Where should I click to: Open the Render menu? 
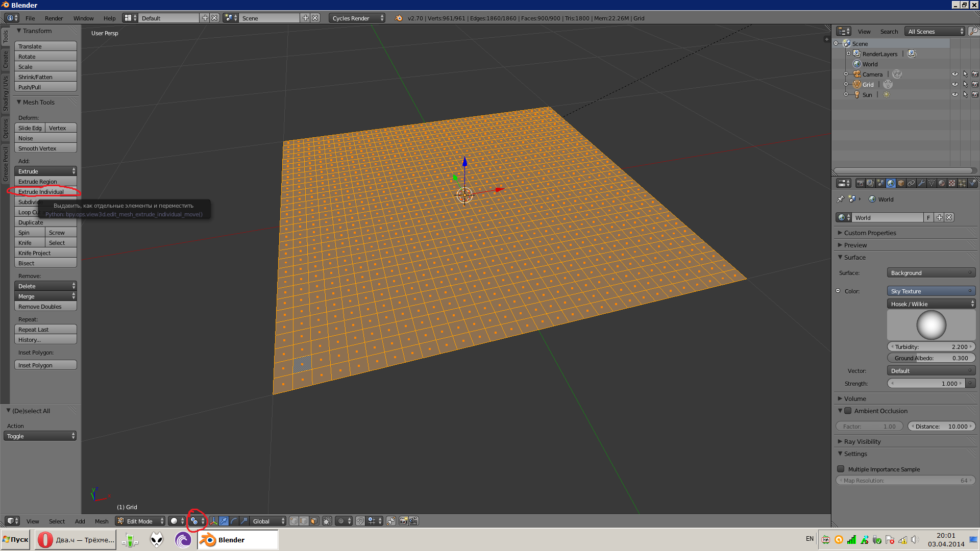(x=54, y=18)
